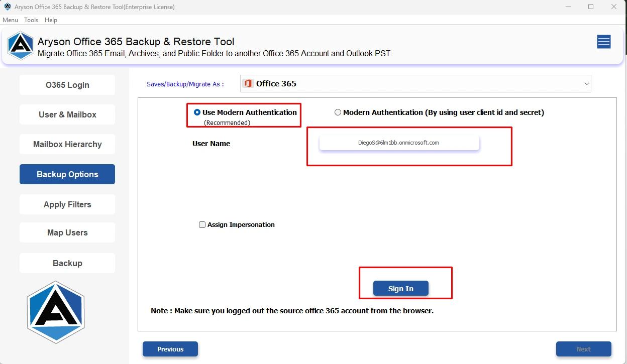The image size is (627, 364).
Task: Maximize the Aryson window
Action: click(591, 7)
